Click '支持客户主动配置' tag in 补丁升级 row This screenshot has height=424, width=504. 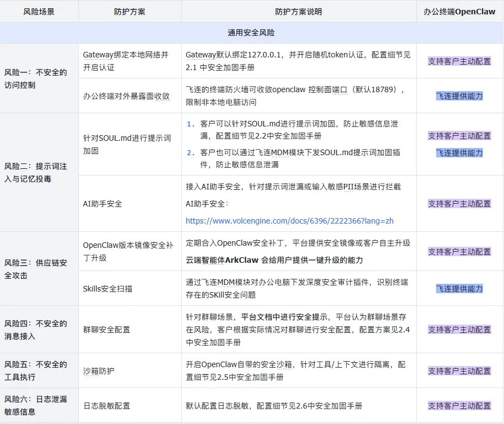point(459,252)
